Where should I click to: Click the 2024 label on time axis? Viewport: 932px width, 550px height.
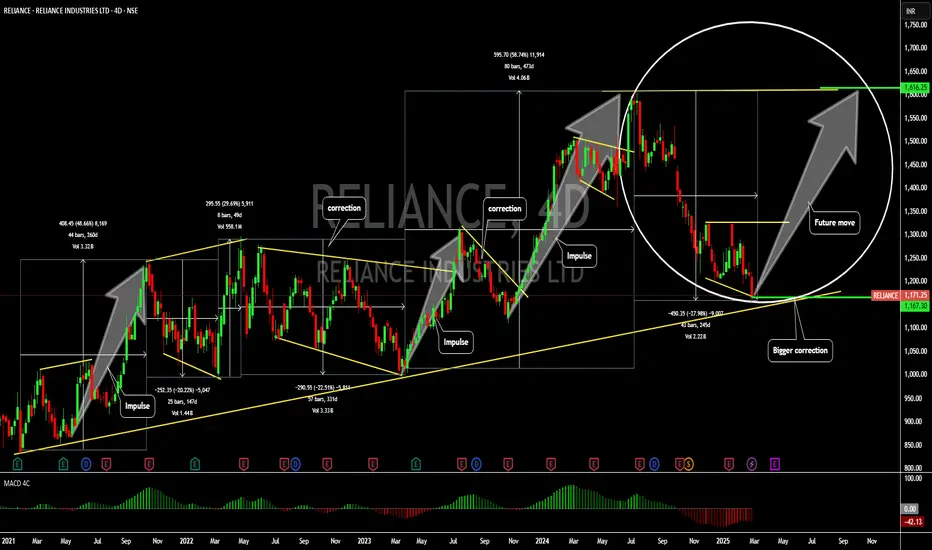coord(542,541)
